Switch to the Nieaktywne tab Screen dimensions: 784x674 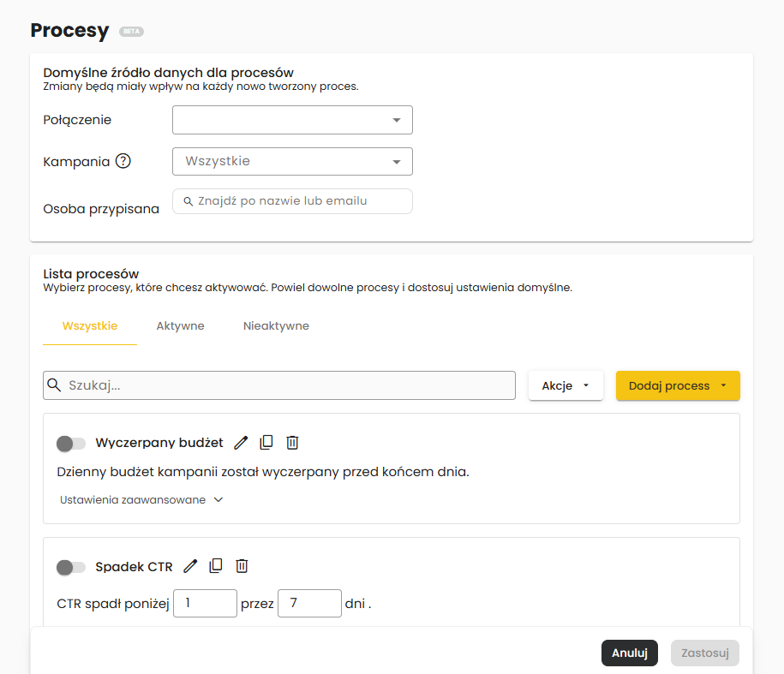click(x=276, y=326)
